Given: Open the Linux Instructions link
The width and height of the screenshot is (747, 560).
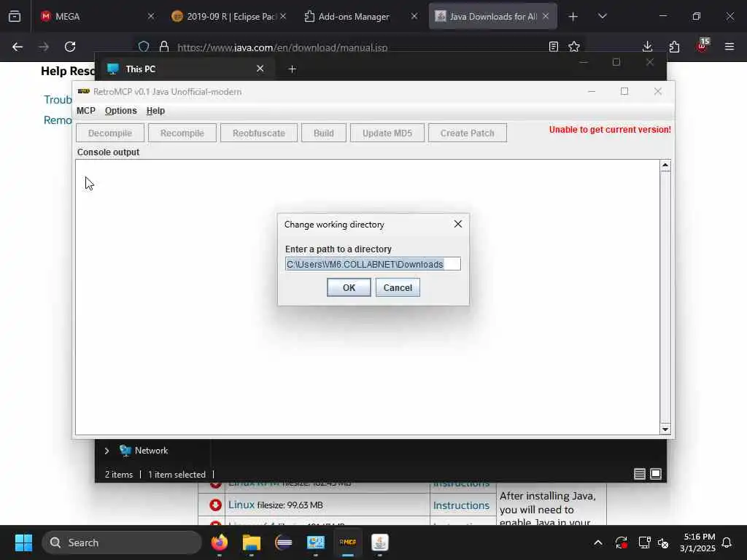Looking at the screenshot, I should point(461,505).
